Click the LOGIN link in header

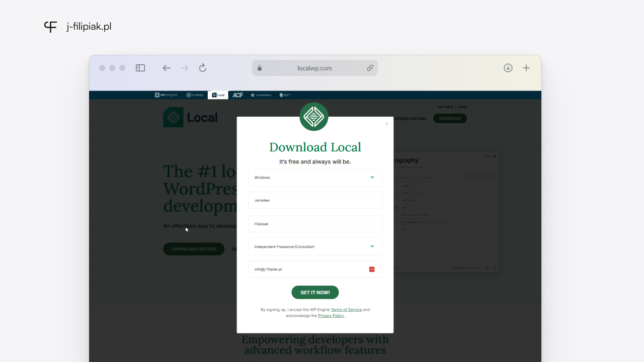pos(462,107)
